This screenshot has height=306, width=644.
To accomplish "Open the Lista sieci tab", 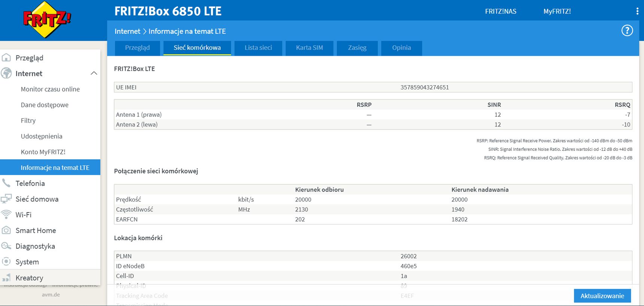I will pos(258,48).
